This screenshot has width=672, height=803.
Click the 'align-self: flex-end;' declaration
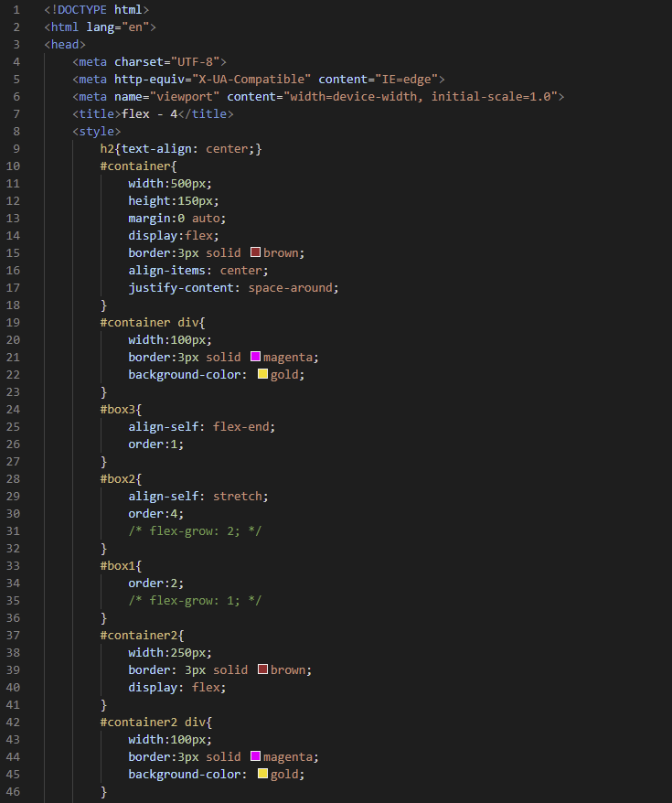[202, 427]
